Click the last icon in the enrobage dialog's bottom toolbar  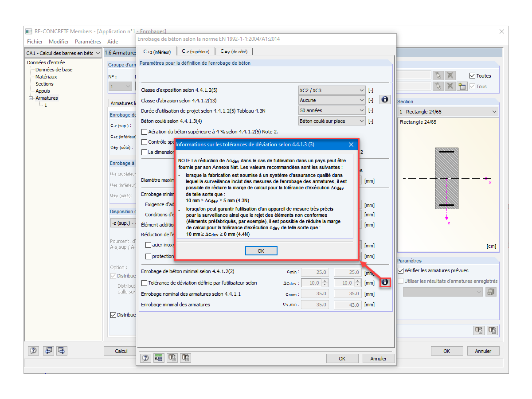pos(186,358)
